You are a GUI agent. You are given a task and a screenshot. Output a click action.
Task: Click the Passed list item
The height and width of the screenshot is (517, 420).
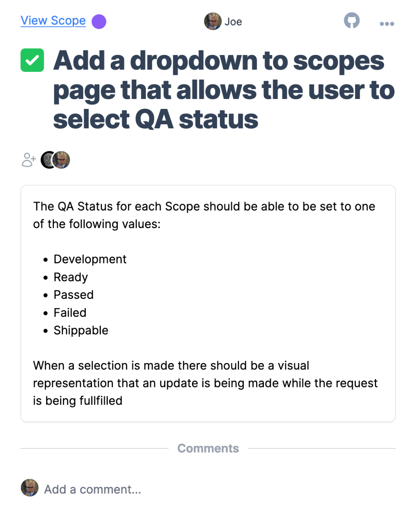pyautogui.click(x=73, y=295)
